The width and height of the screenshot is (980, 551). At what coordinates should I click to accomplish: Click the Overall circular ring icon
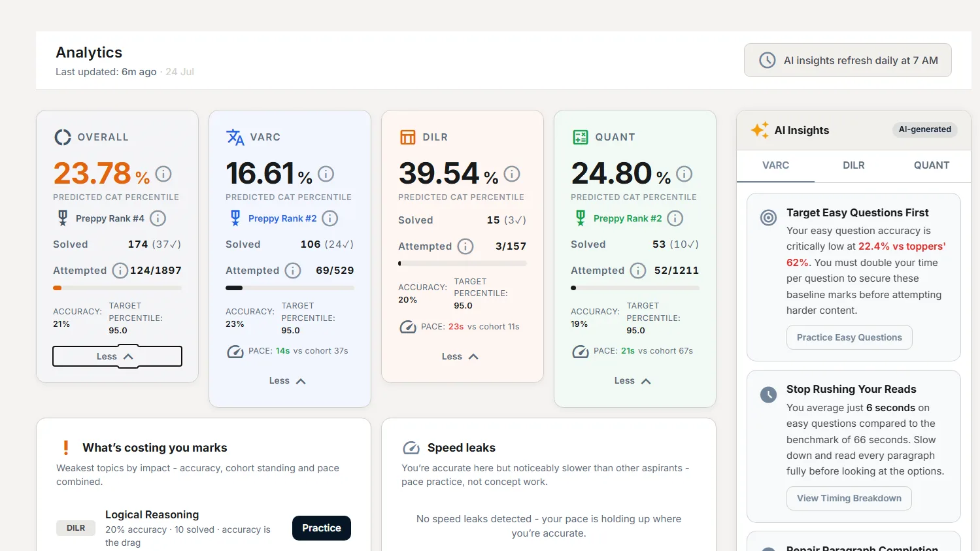click(x=63, y=137)
